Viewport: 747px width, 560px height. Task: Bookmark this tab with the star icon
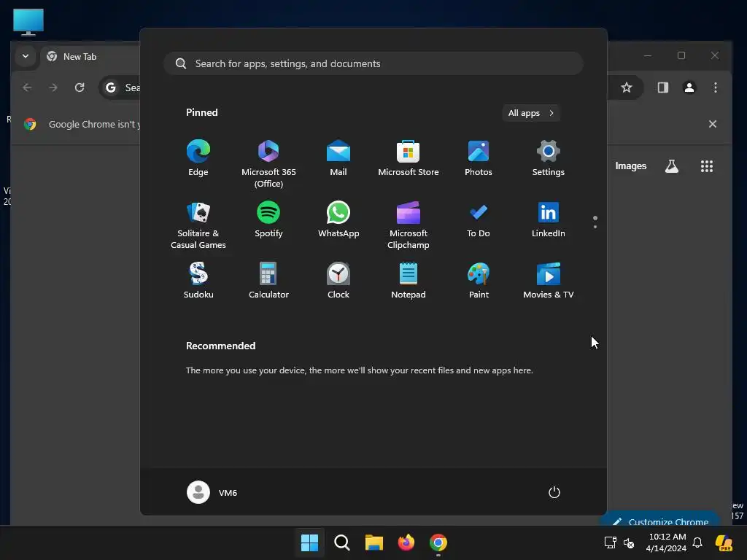click(x=627, y=87)
